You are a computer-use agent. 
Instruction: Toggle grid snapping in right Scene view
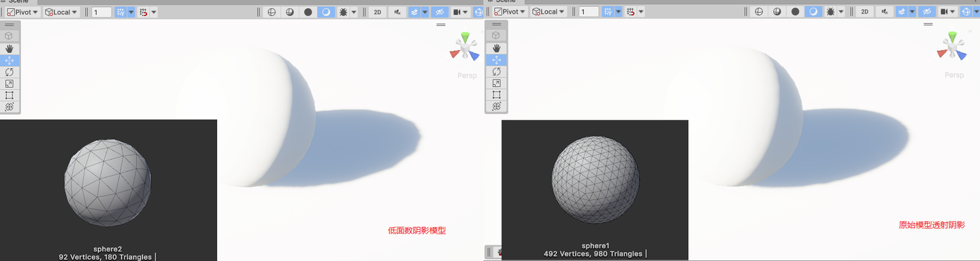630,12
